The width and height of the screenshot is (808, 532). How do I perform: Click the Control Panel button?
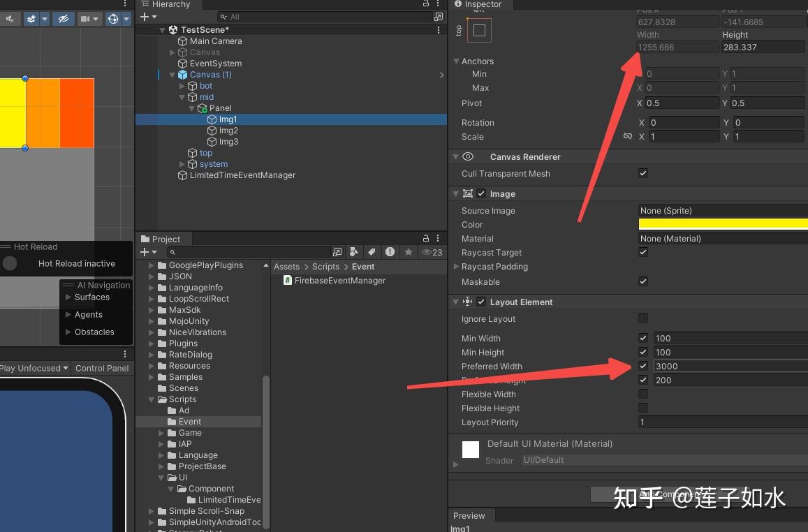(x=102, y=368)
